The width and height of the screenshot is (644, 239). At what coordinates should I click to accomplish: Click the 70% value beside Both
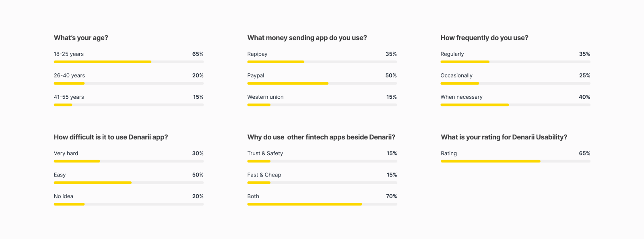click(x=391, y=197)
